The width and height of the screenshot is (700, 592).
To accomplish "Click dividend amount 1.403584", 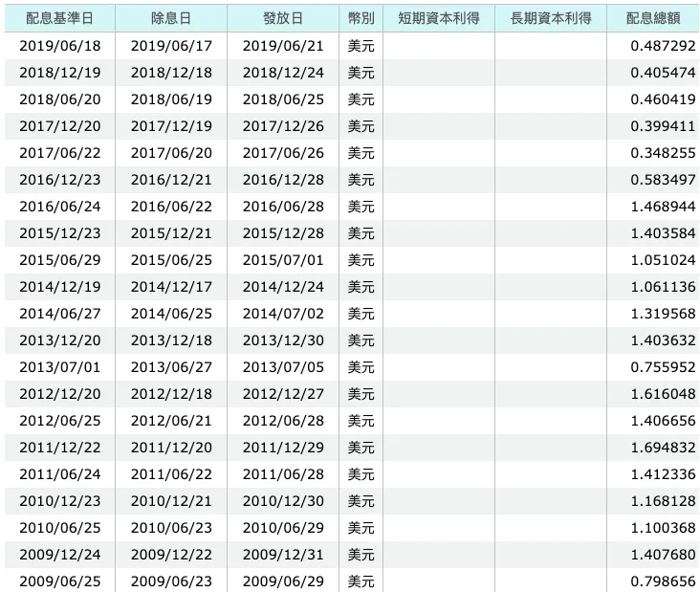I will [x=663, y=233].
